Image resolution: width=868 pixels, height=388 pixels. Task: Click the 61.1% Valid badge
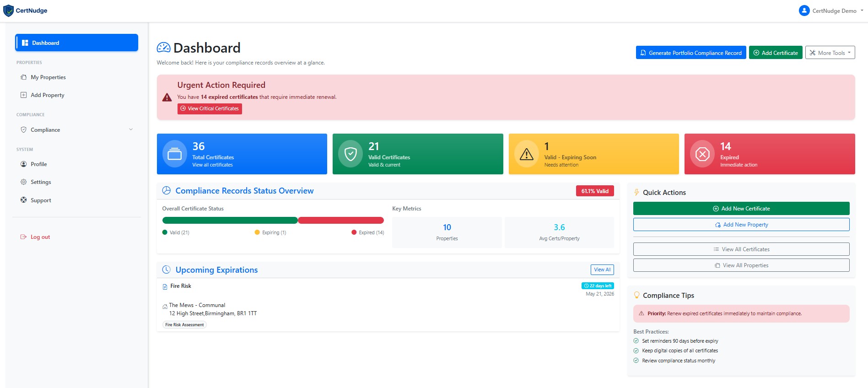point(595,191)
